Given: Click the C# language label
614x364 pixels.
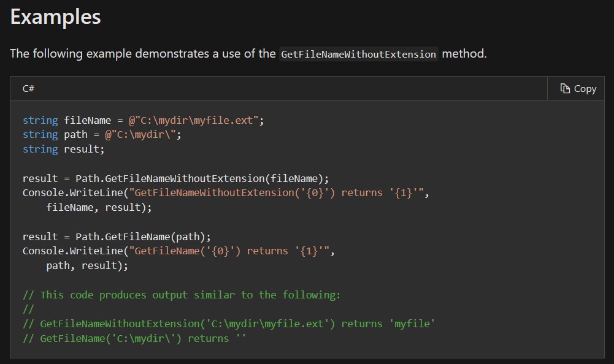Looking at the screenshot, I should click(x=28, y=88).
